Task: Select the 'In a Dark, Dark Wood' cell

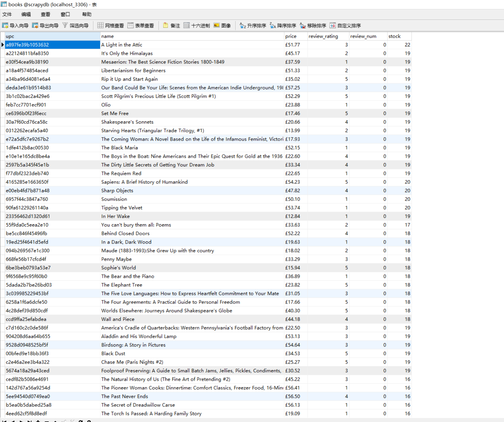Action: tap(192, 242)
